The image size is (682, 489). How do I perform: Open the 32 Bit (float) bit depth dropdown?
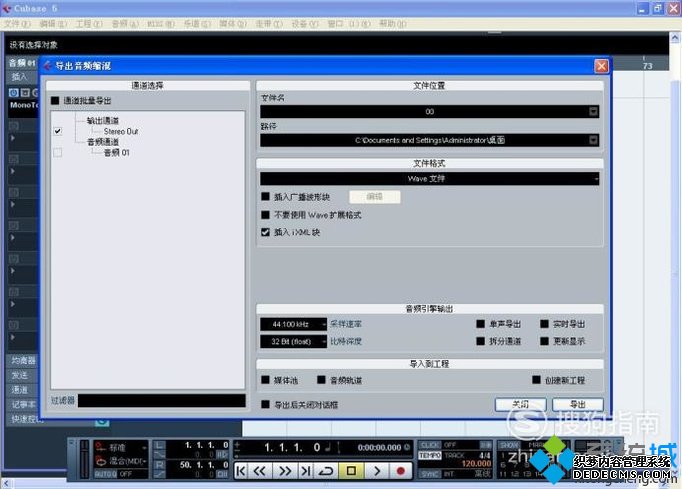(x=293, y=342)
